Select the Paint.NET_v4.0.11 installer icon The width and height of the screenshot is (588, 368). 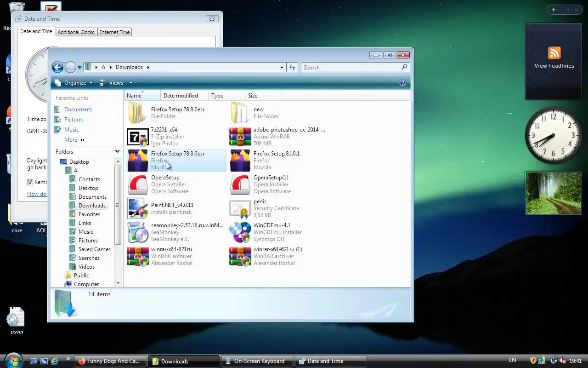point(137,208)
